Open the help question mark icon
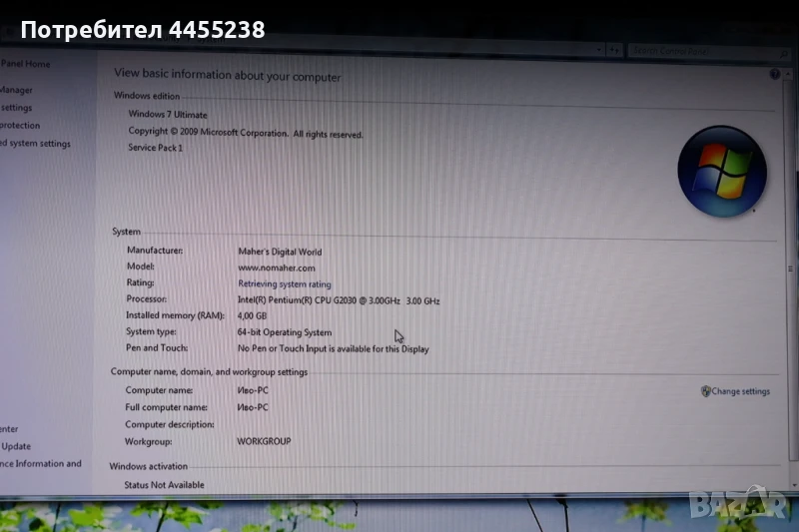The image size is (799, 532). pos(775,74)
